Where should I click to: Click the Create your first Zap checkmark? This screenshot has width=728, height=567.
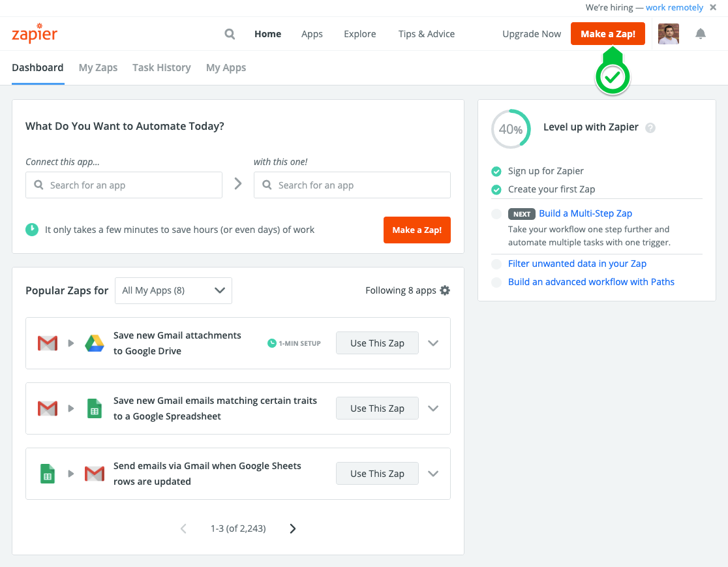[496, 190]
